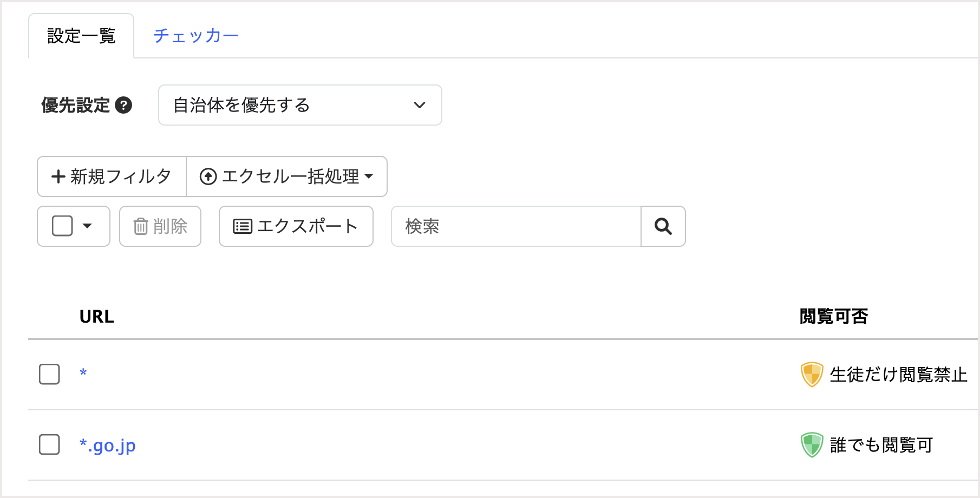Click the help icon beside 優先設定
This screenshot has width=980, height=498.
(123, 105)
